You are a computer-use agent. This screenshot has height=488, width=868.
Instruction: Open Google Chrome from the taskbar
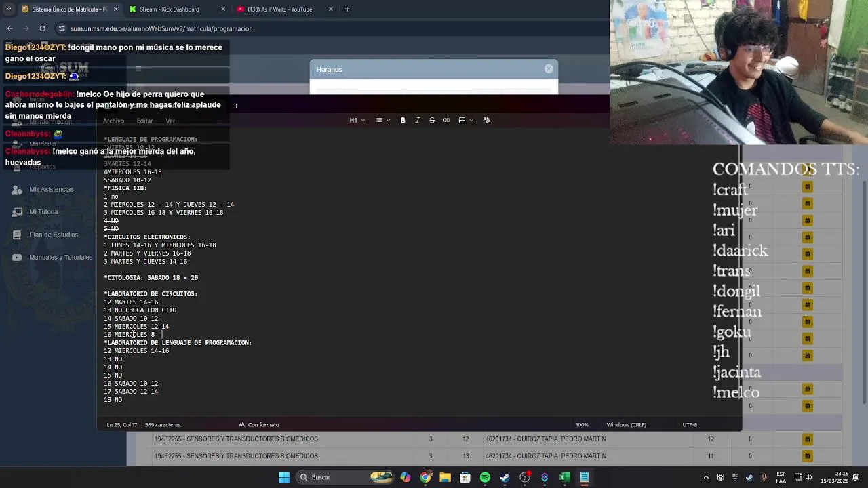pyautogui.click(x=425, y=477)
